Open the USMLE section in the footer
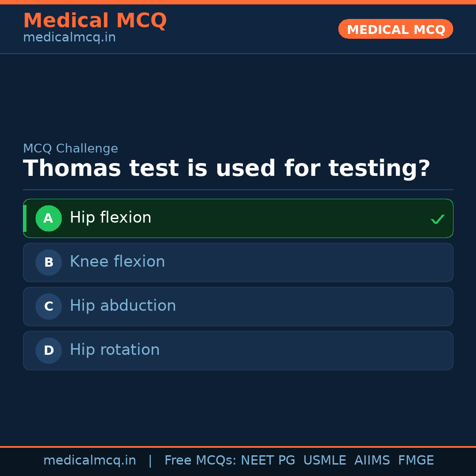This screenshot has height=476, width=476. pos(325,460)
